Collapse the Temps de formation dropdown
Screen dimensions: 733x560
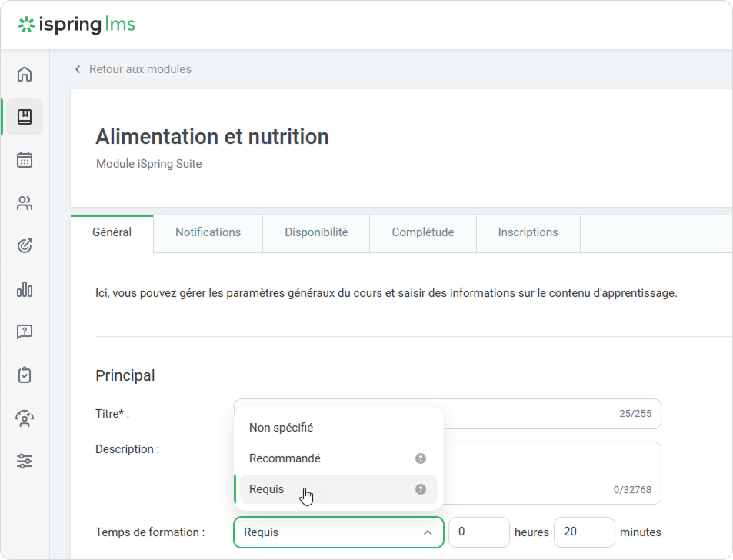tap(427, 532)
